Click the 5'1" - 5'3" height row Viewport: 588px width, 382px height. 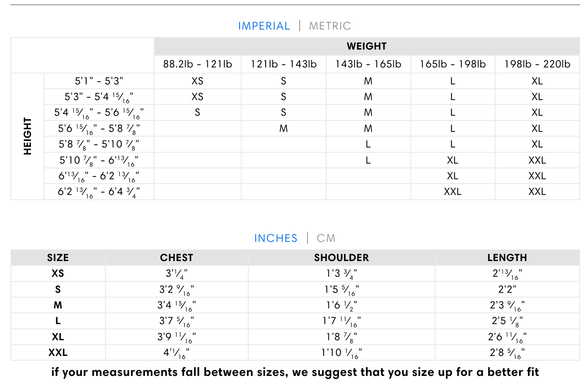[x=99, y=81]
